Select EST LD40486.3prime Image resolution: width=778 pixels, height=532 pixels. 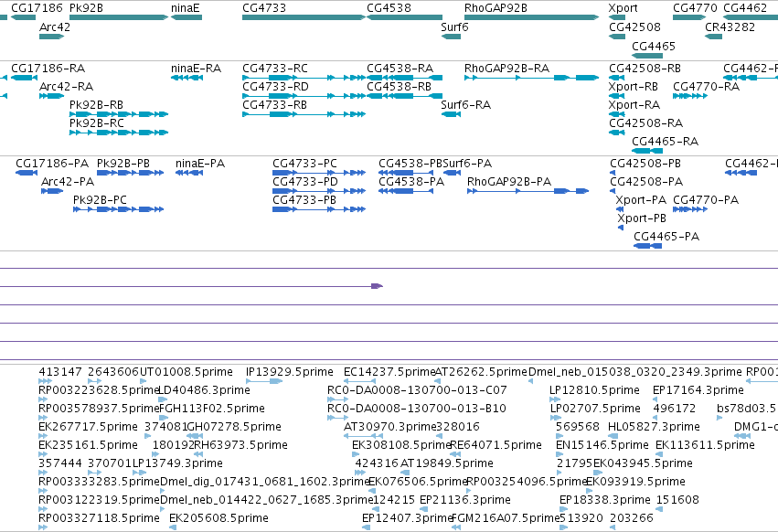pos(204,390)
